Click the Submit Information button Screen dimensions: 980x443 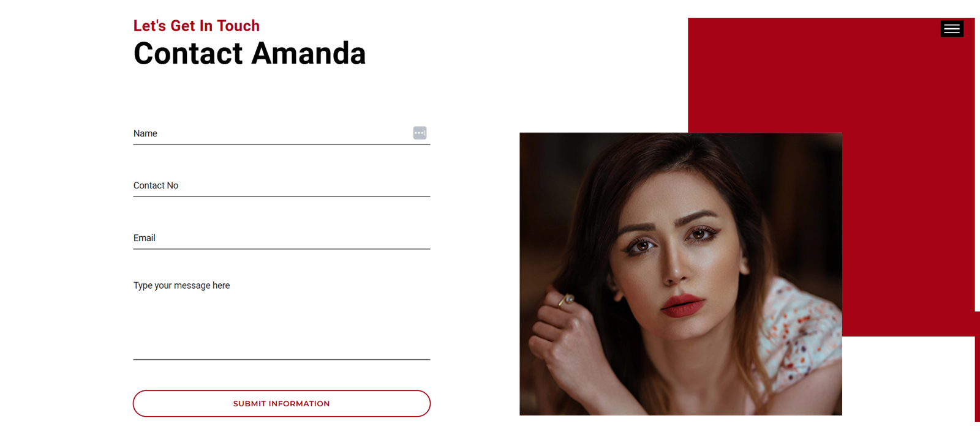tap(282, 404)
